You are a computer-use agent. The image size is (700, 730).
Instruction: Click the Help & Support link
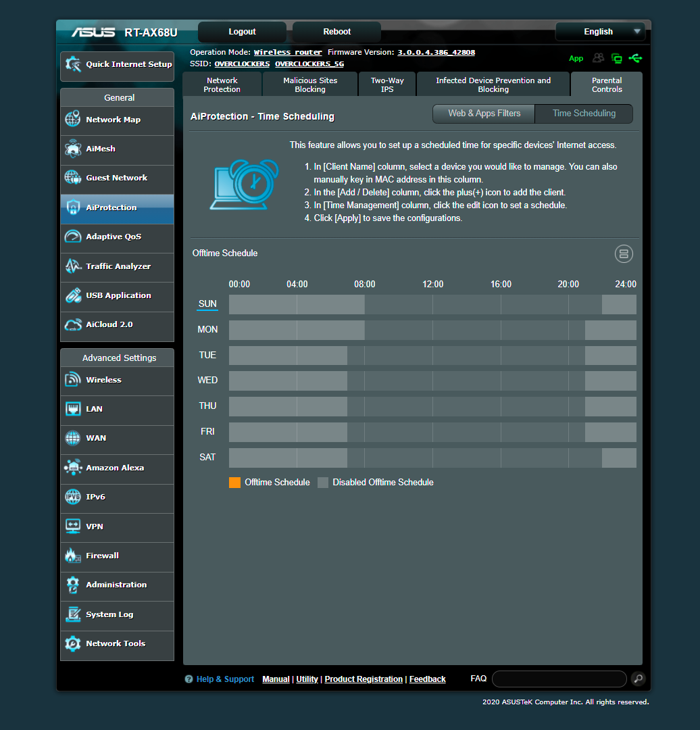225,679
